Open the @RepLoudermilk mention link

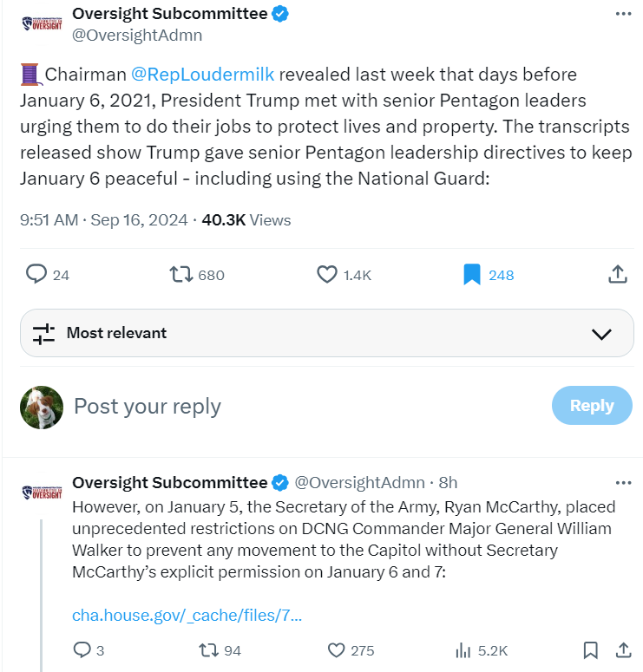[202, 75]
